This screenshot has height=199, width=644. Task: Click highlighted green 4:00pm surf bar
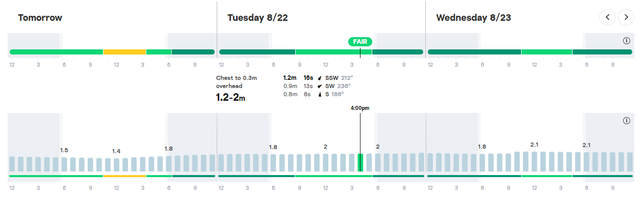tap(360, 163)
